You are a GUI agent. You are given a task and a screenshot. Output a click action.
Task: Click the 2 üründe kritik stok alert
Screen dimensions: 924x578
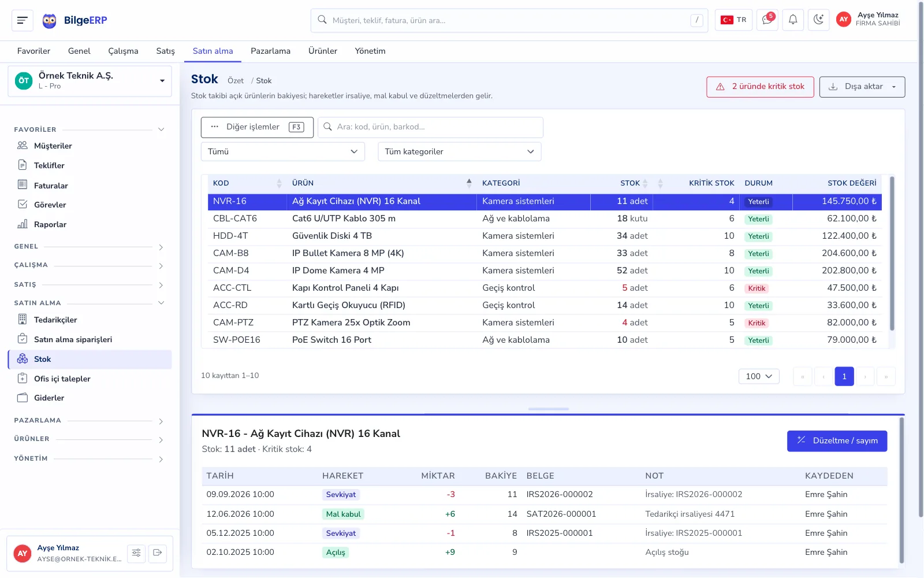(x=760, y=87)
